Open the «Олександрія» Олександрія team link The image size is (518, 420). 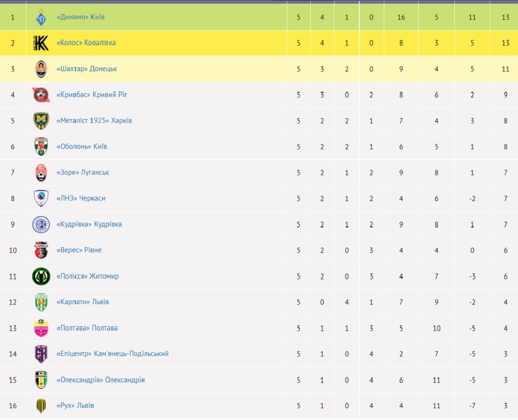pos(100,380)
